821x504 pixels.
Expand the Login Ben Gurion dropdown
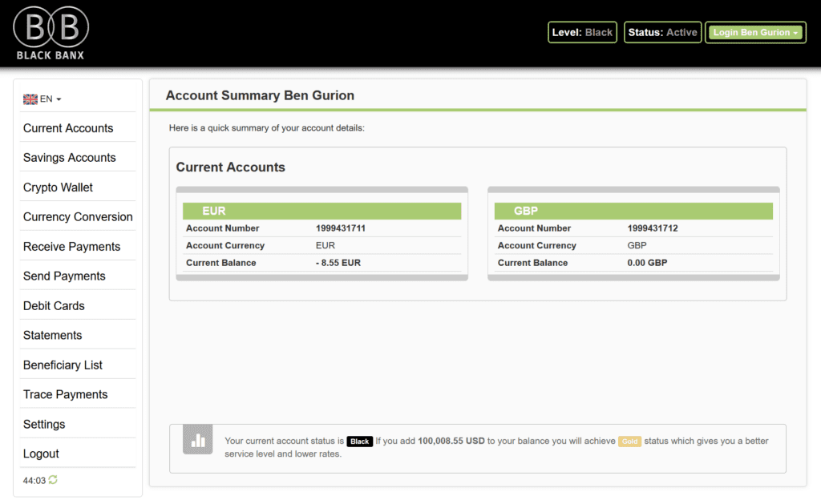point(754,32)
